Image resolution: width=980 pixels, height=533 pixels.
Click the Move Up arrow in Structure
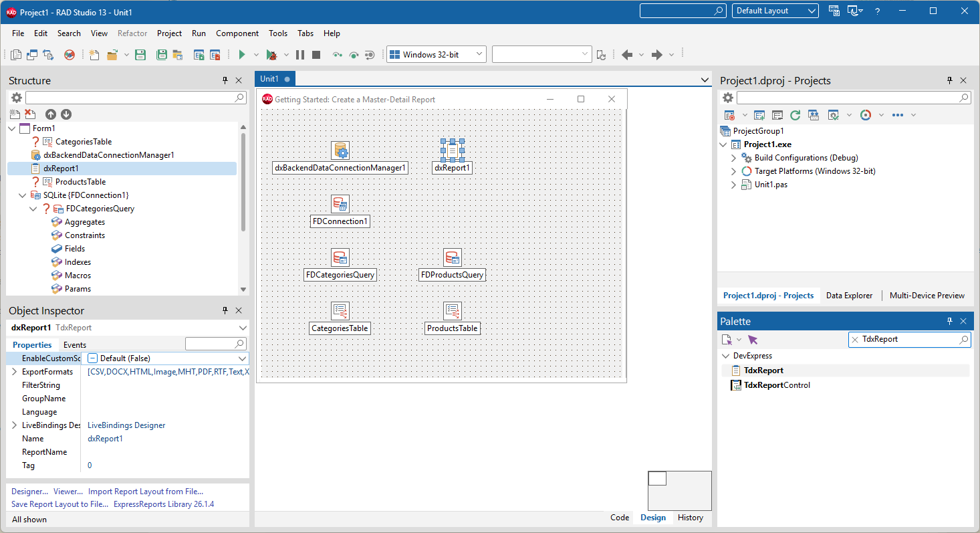point(51,114)
